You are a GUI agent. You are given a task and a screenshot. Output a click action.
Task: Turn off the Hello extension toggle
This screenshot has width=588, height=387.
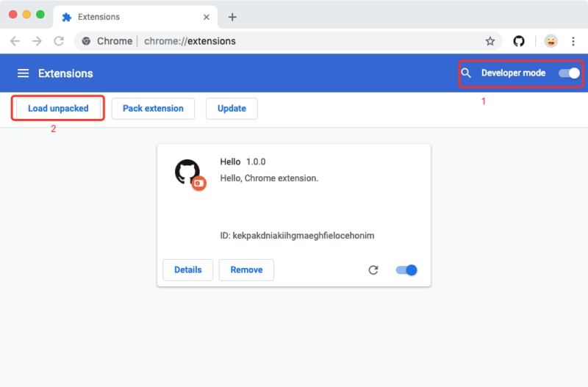pos(406,270)
